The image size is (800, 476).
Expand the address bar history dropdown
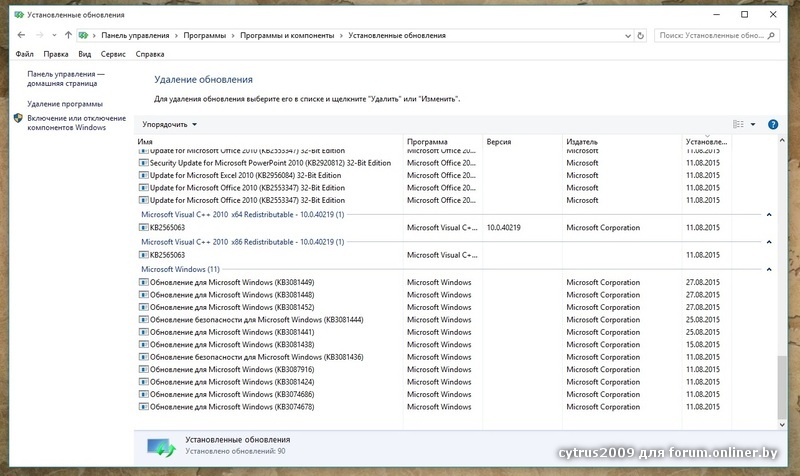(x=628, y=36)
